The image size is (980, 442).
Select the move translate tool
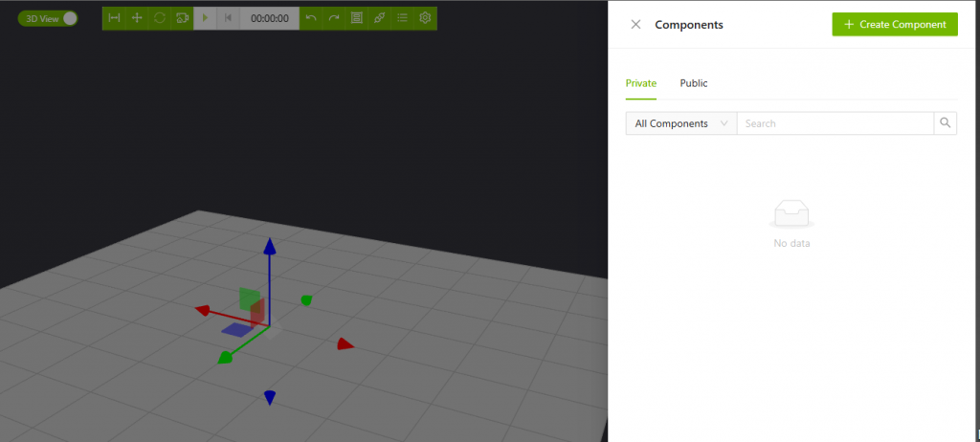[x=137, y=18]
